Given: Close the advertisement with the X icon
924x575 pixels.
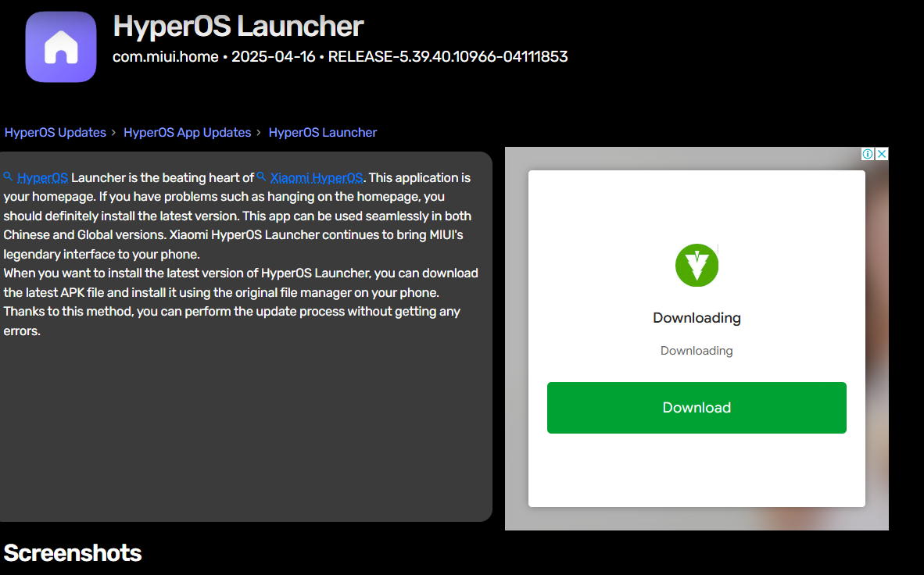Looking at the screenshot, I should (x=882, y=154).
